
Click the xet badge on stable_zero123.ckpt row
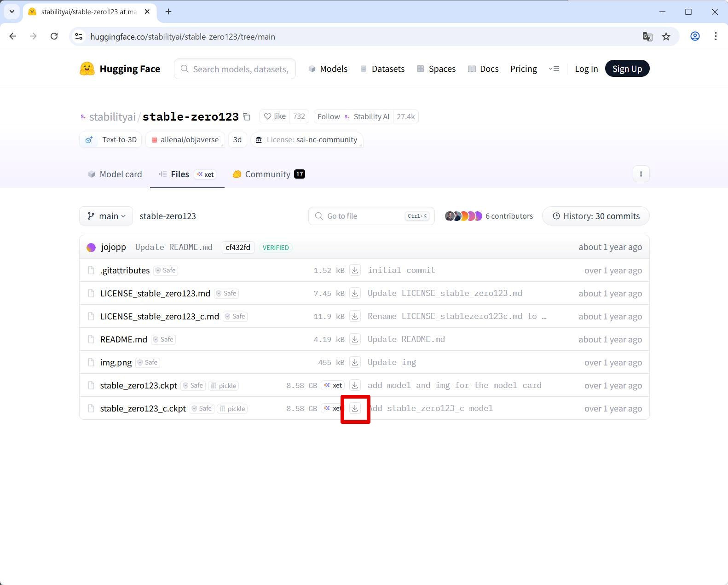[333, 385]
